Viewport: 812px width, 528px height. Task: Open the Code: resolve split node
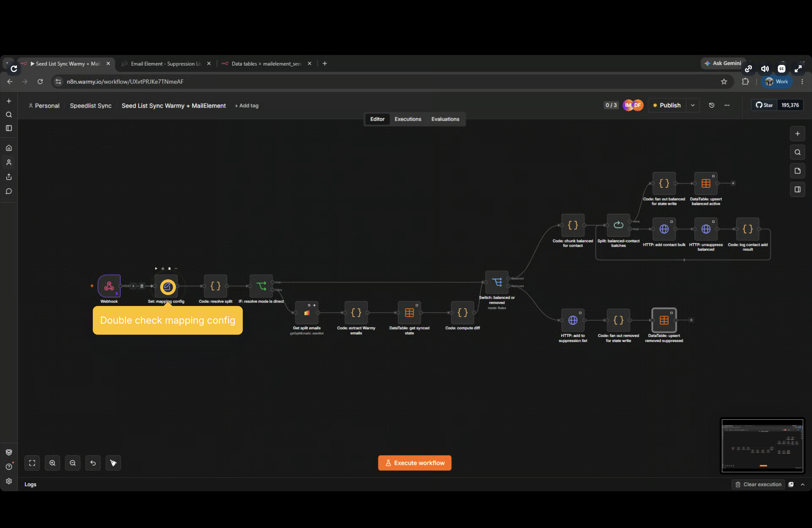[215, 286]
